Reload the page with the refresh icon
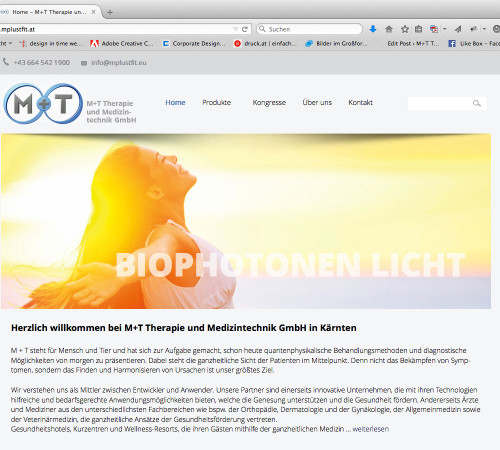The image size is (500, 450). pyautogui.click(x=245, y=29)
